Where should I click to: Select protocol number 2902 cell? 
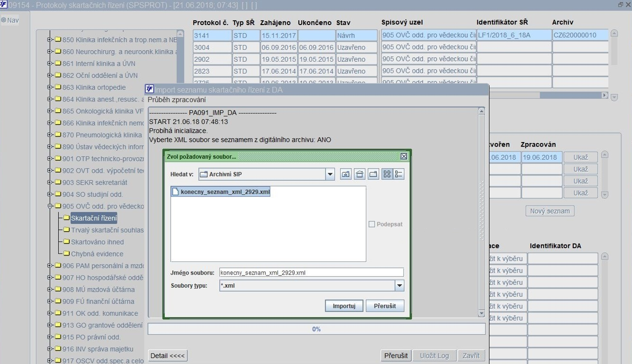click(212, 59)
